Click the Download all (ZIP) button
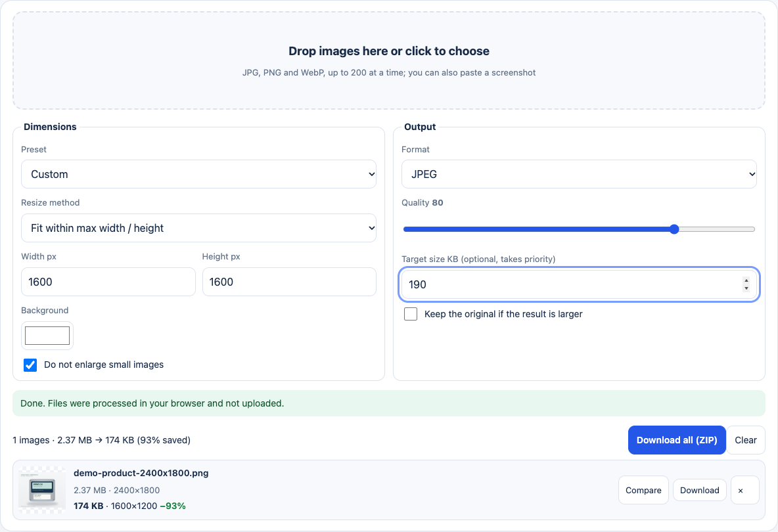Viewport: 778px width, 532px height. pos(677,440)
